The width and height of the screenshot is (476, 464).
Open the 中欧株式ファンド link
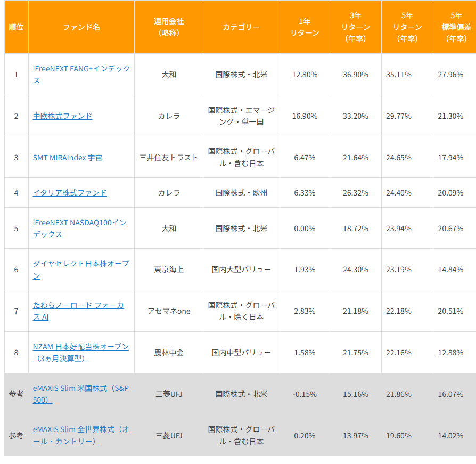(x=62, y=116)
